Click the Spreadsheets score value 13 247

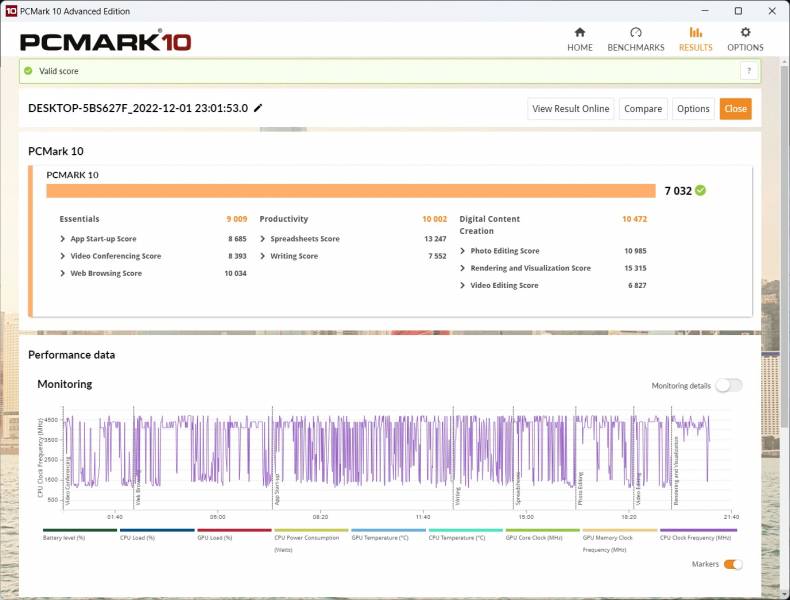(435, 239)
